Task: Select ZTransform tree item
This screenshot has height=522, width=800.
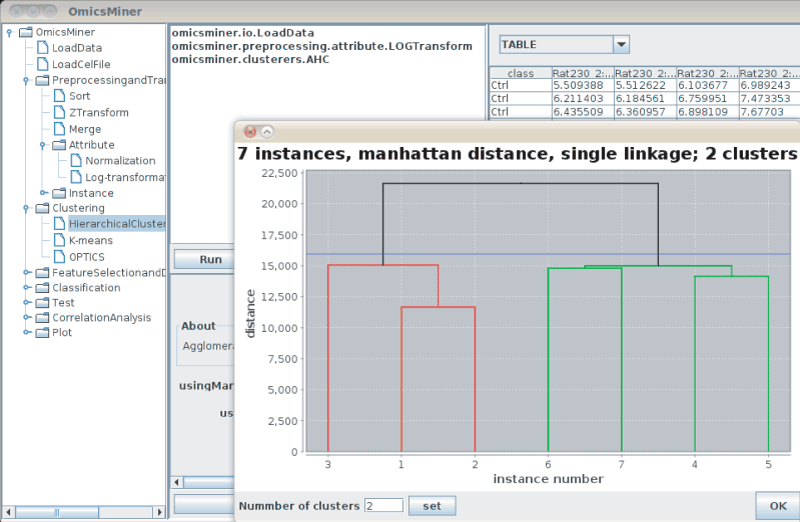Action: click(99, 112)
